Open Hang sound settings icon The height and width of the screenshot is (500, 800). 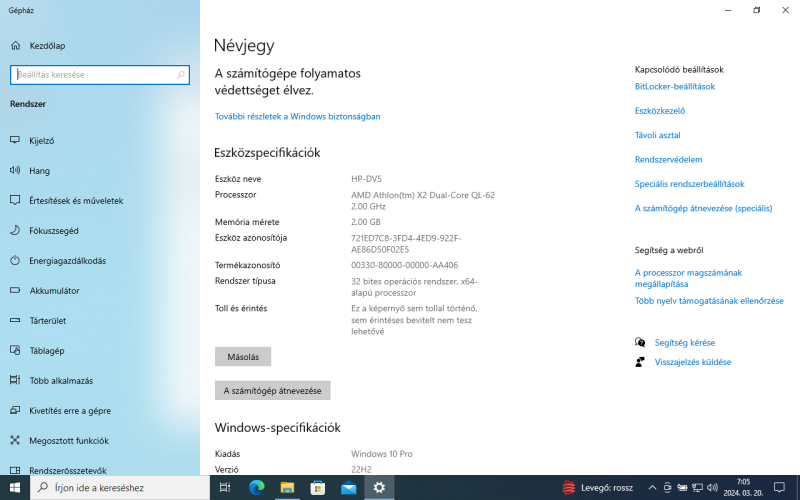point(15,170)
